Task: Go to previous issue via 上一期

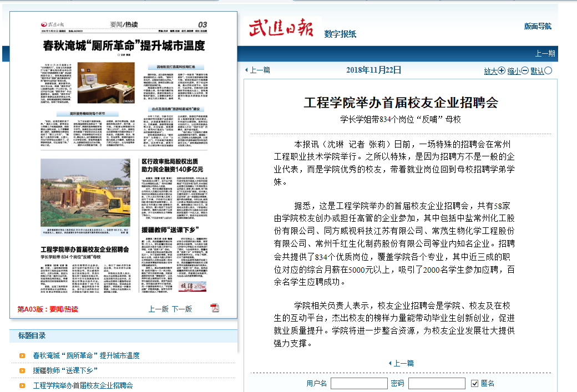Action: coord(544,54)
